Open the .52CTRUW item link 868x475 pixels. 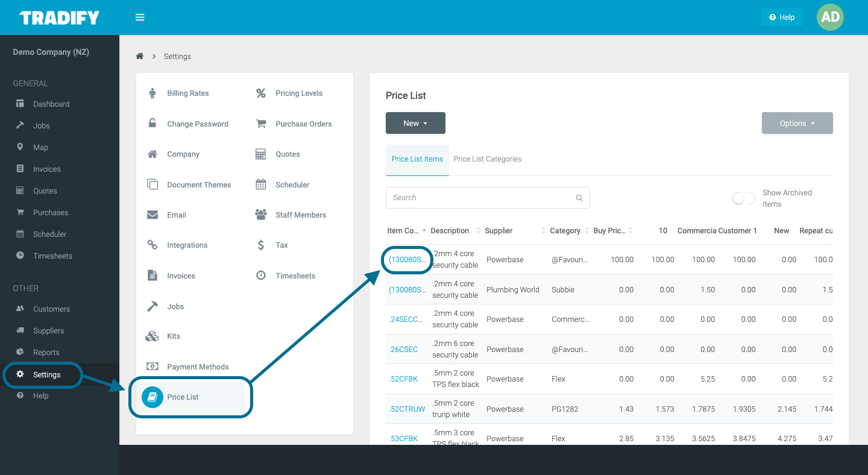click(407, 409)
